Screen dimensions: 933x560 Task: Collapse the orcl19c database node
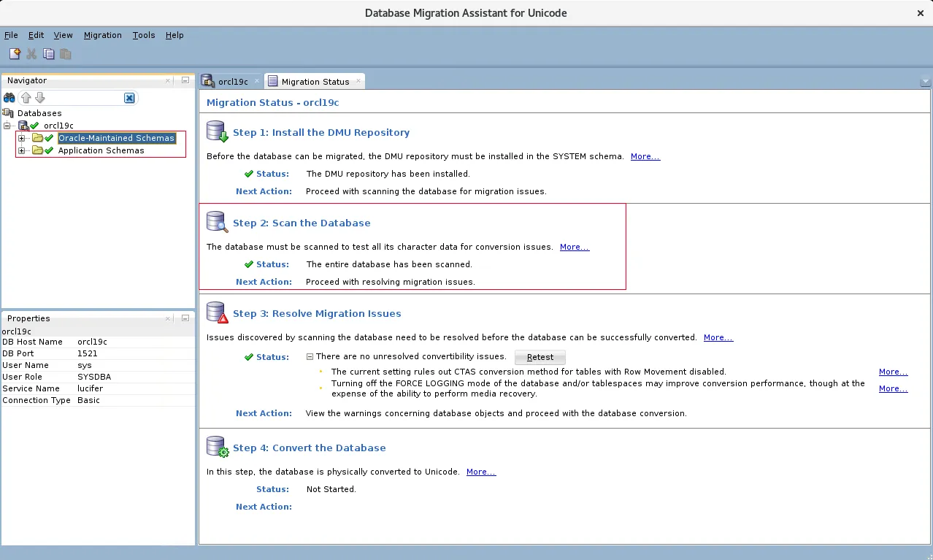(x=6, y=126)
